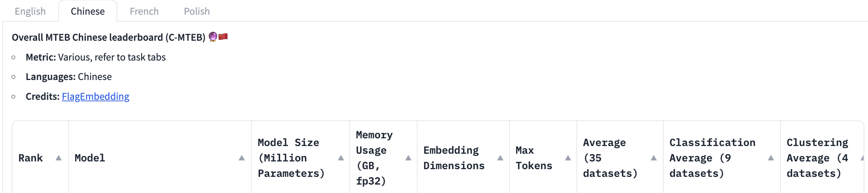This screenshot has height=193, width=868.
Task: Click Max Tokens sort arrow
Action: (x=568, y=158)
